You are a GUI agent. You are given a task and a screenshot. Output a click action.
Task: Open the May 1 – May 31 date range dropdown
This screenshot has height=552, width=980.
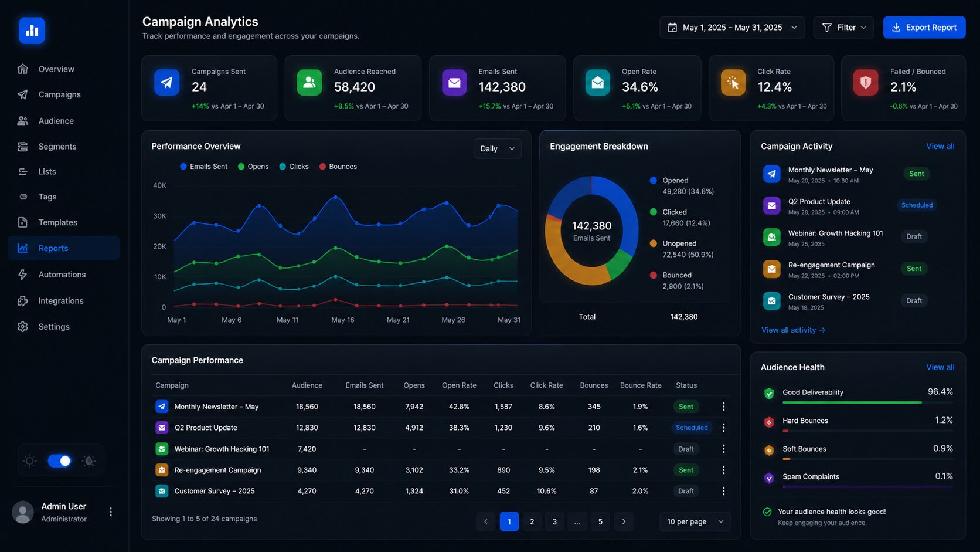pyautogui.click(x=732, y=28)
